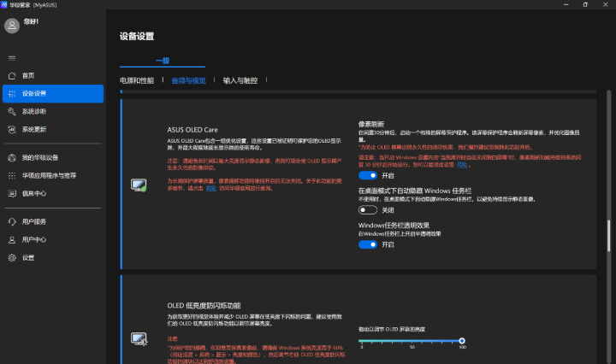Viewport: 616px width, 364px height.
Task: Click the OLED 低亮度防闪烁 monitor icon
Action: 139,339
